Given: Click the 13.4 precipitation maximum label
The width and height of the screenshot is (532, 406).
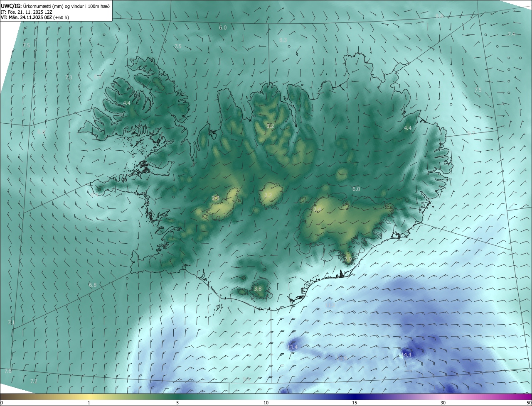Looking at the screenshot, I should [x=293, y=347].
